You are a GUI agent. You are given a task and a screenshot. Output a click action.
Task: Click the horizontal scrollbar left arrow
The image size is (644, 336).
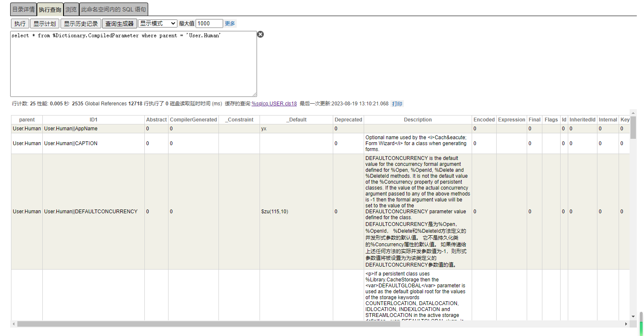(x=14, y=324)
